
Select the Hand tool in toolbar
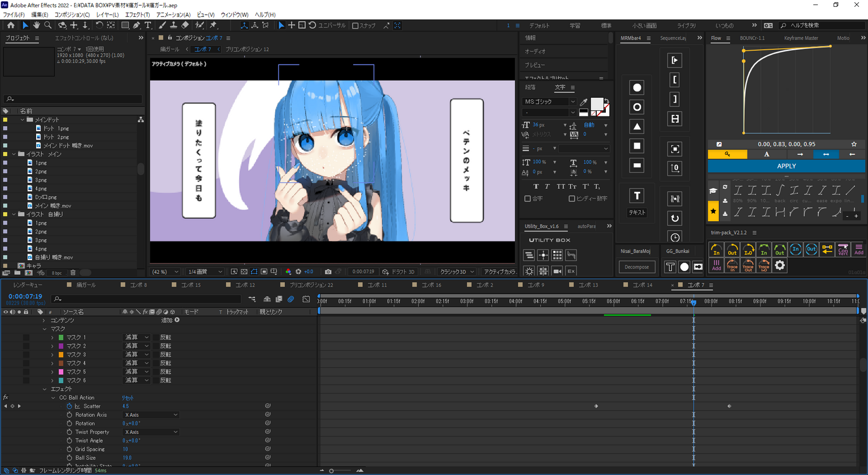pyautogui.click(x=36, y=25)
